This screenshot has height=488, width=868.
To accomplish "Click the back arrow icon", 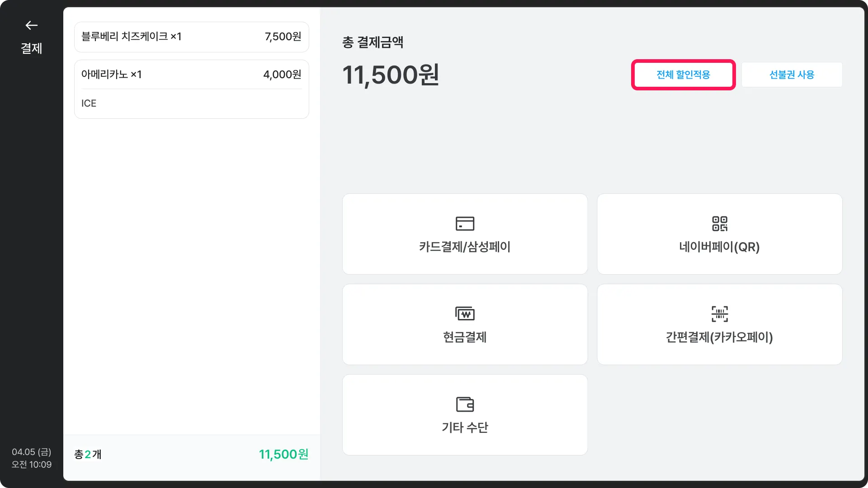I will [x=31, y=25].
